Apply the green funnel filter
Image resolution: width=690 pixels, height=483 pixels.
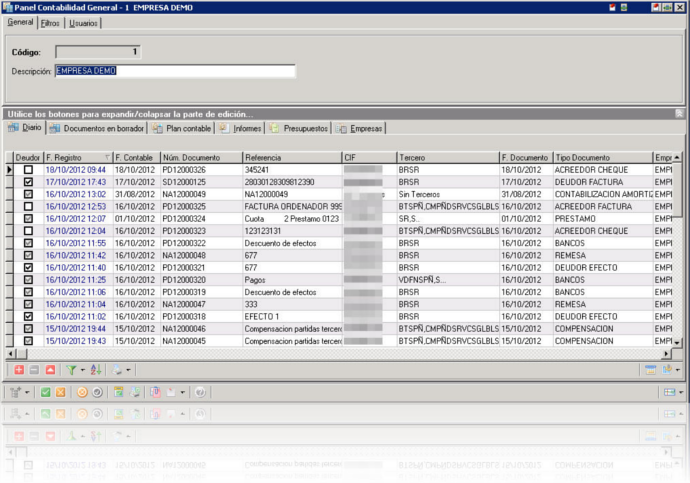pyautogui.click(x=71, y=370)
